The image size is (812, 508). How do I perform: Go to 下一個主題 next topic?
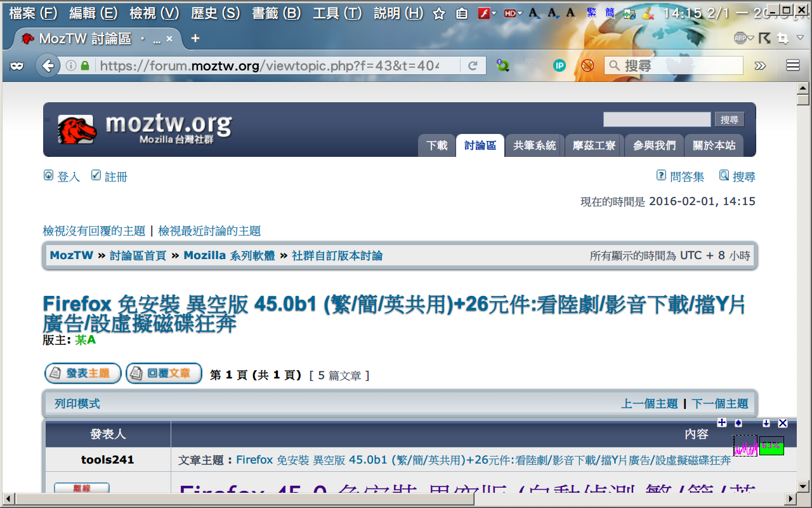pyautogui.click(x=720, y=404)
